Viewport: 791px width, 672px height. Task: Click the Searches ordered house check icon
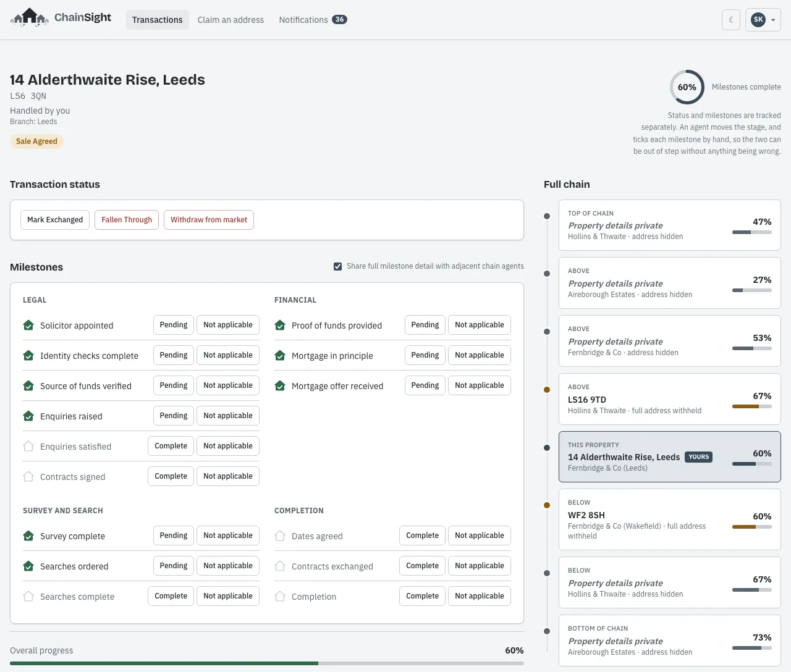28,566
